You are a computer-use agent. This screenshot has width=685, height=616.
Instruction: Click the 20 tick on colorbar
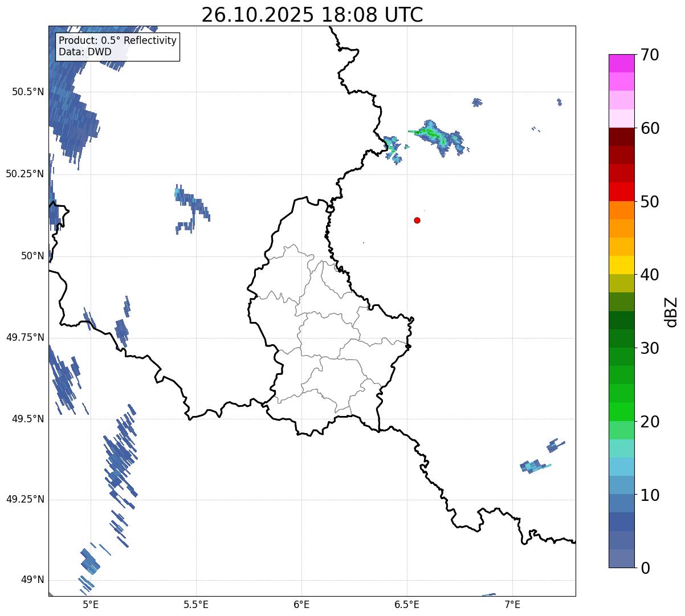pyautogui.click(x=650, y=422)
